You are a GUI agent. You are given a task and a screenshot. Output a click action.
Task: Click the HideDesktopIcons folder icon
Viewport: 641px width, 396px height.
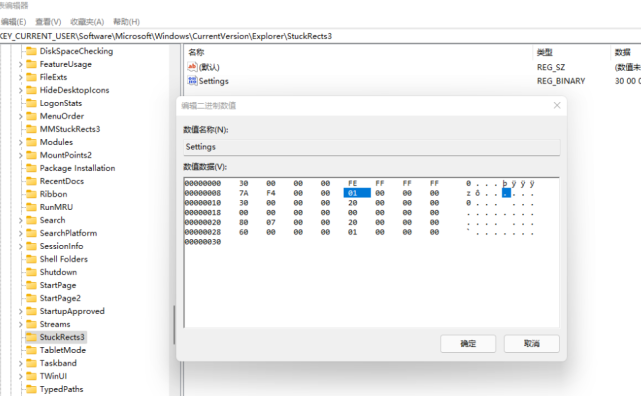pos(31,90)
